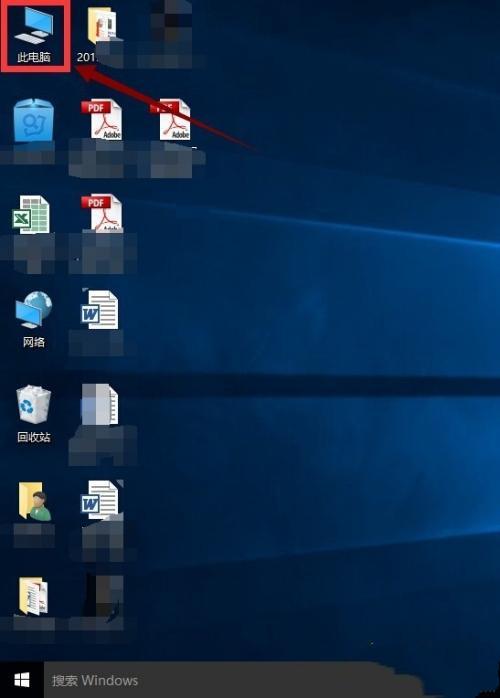The image size is (500, 698).
Task: Select the blurred document icon beside 回收站
Action: point(100,404)
